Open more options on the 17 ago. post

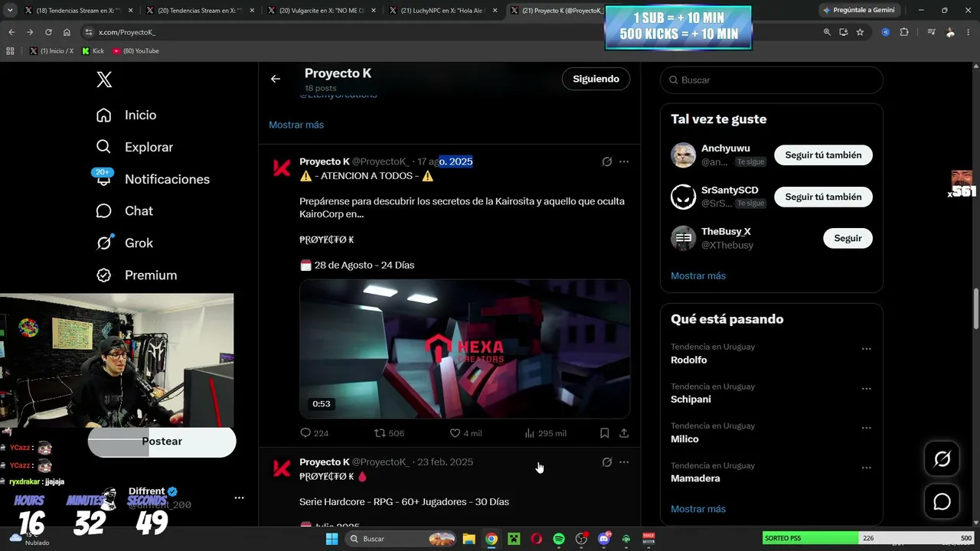pos(624,161)
